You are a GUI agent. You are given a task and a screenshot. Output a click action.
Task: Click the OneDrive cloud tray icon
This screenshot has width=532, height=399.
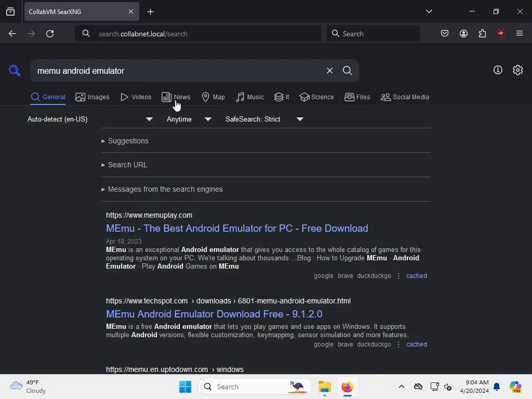[418, 387]
